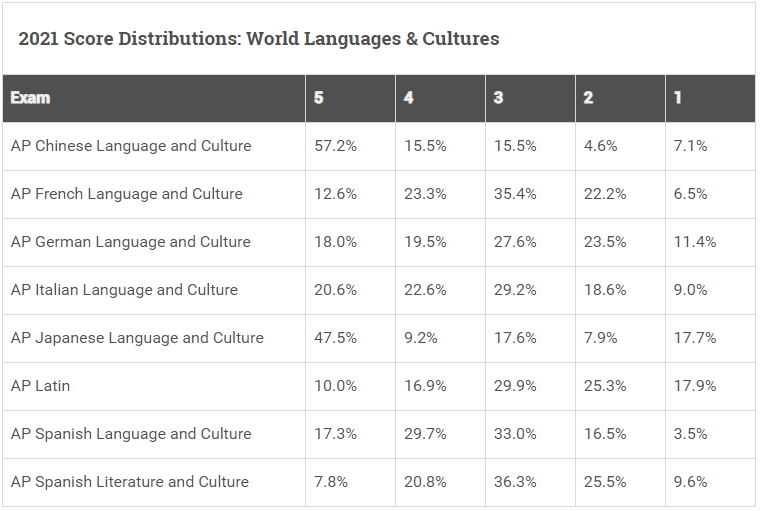Select AP Japanese Language and Culture
760x511 pixels.
point(137,338)
